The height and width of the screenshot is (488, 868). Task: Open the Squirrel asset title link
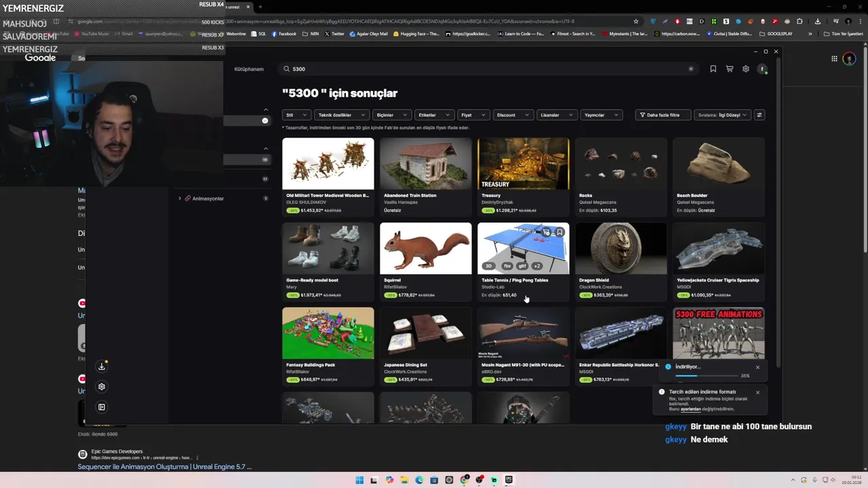393,280
